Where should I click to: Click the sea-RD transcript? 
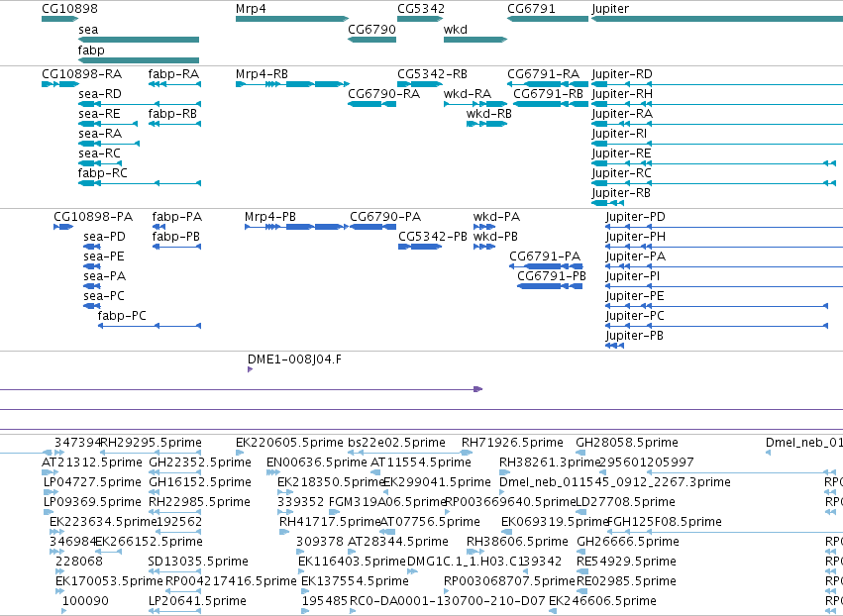coord(140,104)
